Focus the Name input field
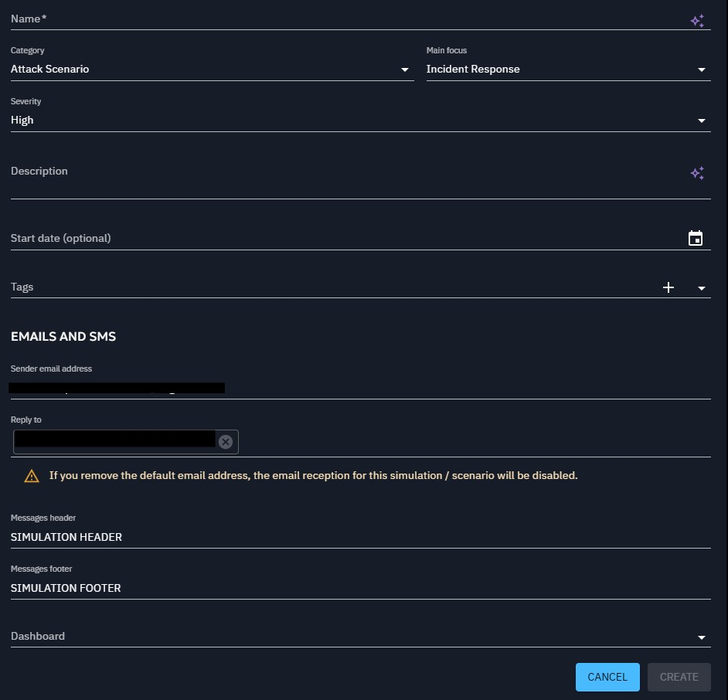Image resolution: width=728 pixels, height=700 pixels. (340, 19)
